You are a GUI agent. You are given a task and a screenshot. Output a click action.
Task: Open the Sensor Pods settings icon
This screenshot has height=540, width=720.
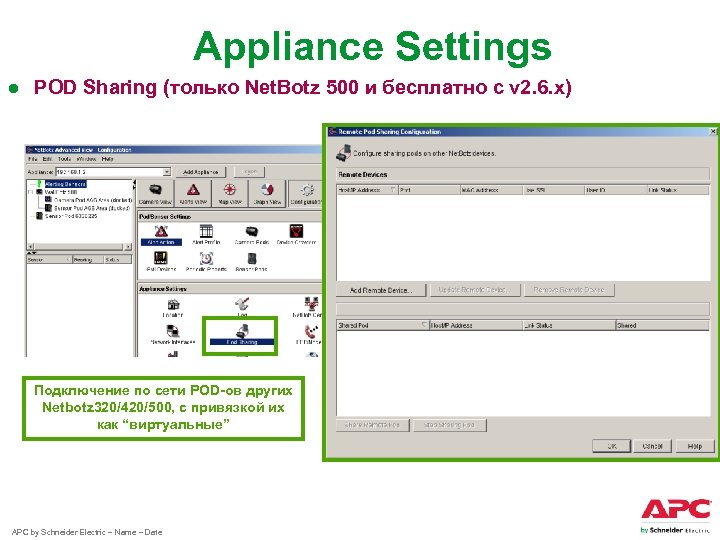251,262
